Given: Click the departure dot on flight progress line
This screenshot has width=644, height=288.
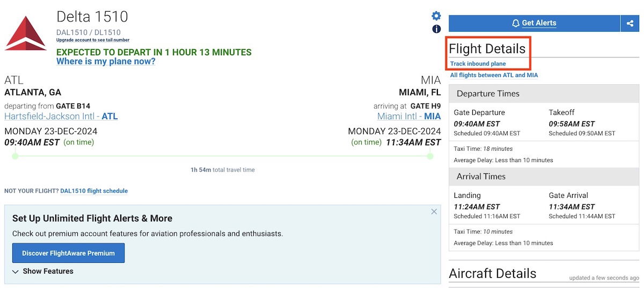Looking at the screenshot, I should [15, 156].
